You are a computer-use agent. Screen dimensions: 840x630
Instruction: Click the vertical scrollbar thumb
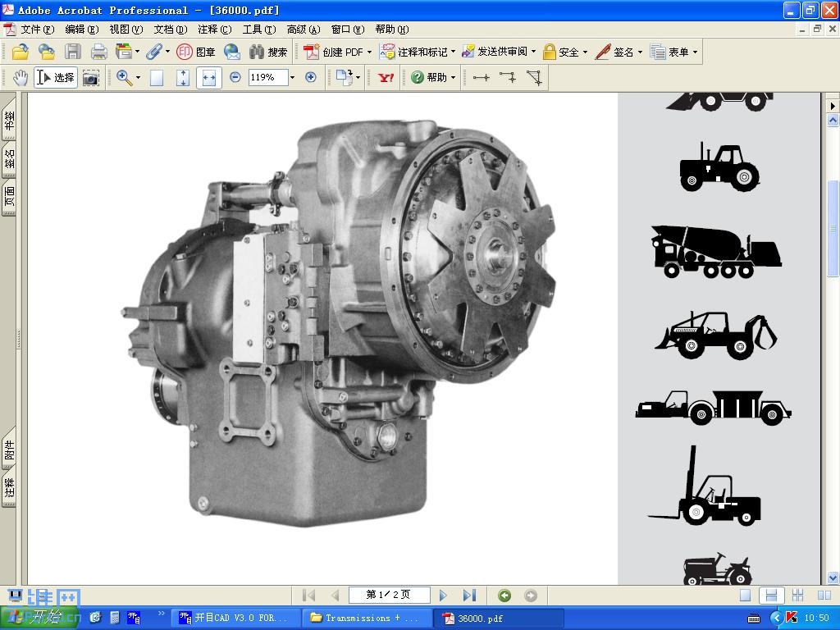833,229
